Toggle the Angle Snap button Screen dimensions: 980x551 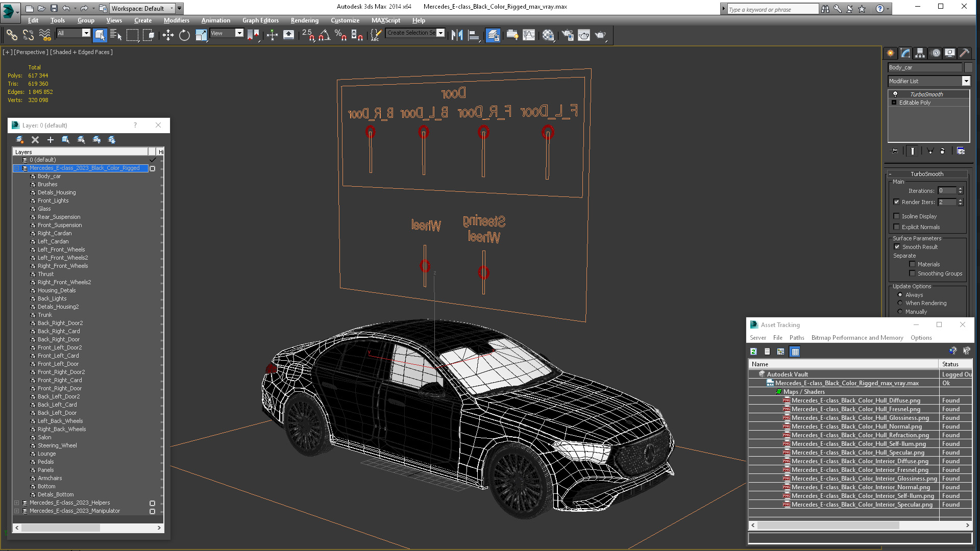pos(325,35)
